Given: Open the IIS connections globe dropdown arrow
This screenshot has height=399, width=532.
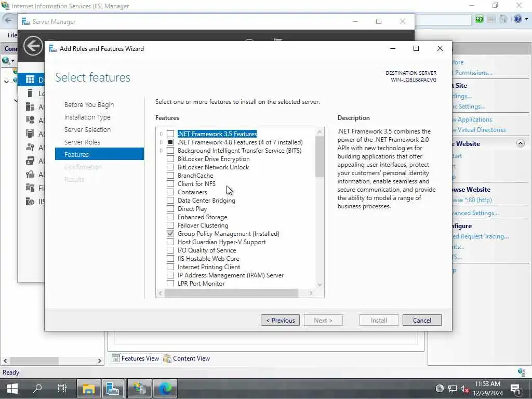Looking at the screenshot, I should (x=13, y=61).
